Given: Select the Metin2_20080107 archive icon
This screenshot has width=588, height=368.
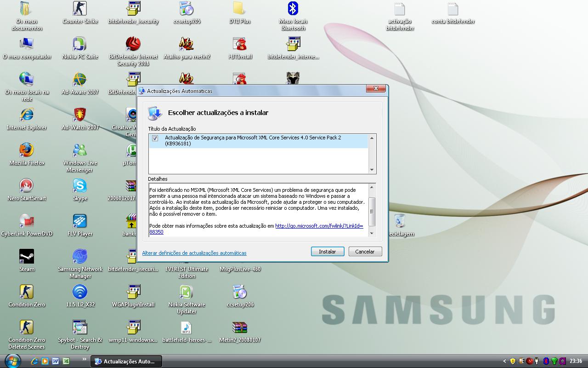Looking at the screenshot, I should tap(240, 331).
